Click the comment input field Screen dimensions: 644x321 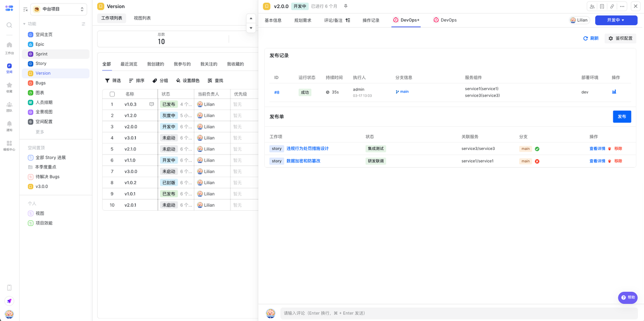tap(453, 313)
